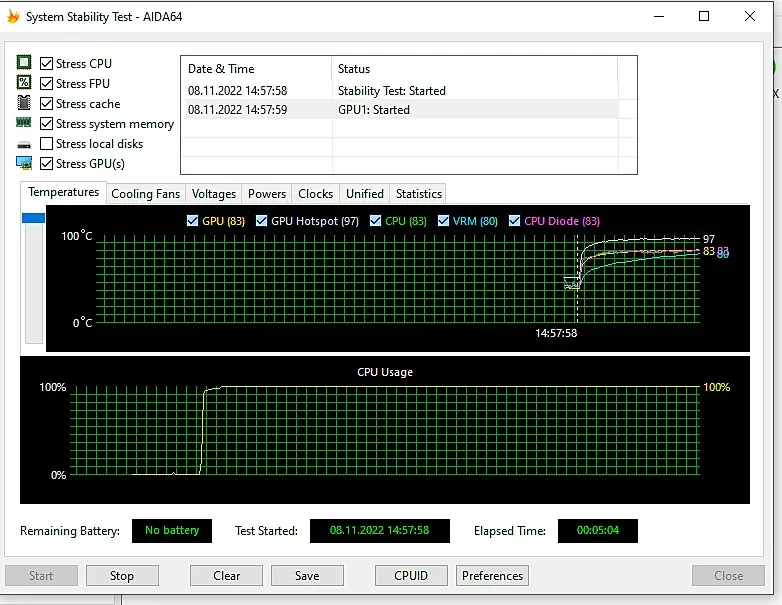The width and height of the screenshot is (782, 605).
Task: Uncheck the Stress cache checkbox
Action: [46, 103]
